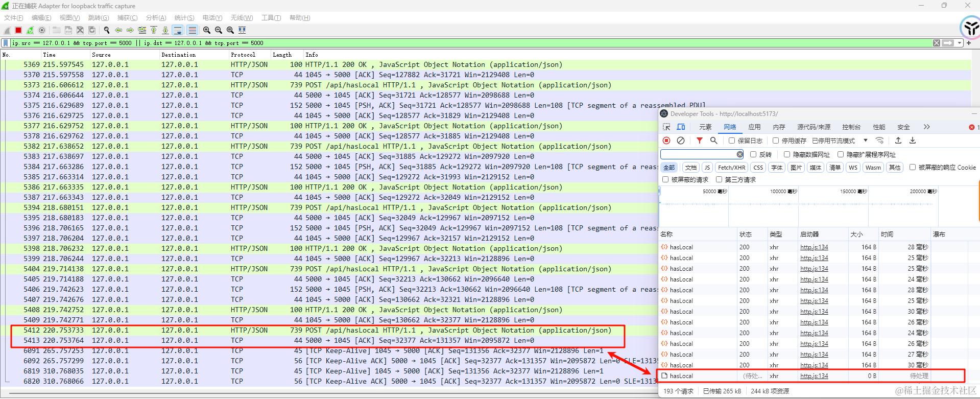980x399 pixels.
Task: Jump to the last packet
Action: 165,30
